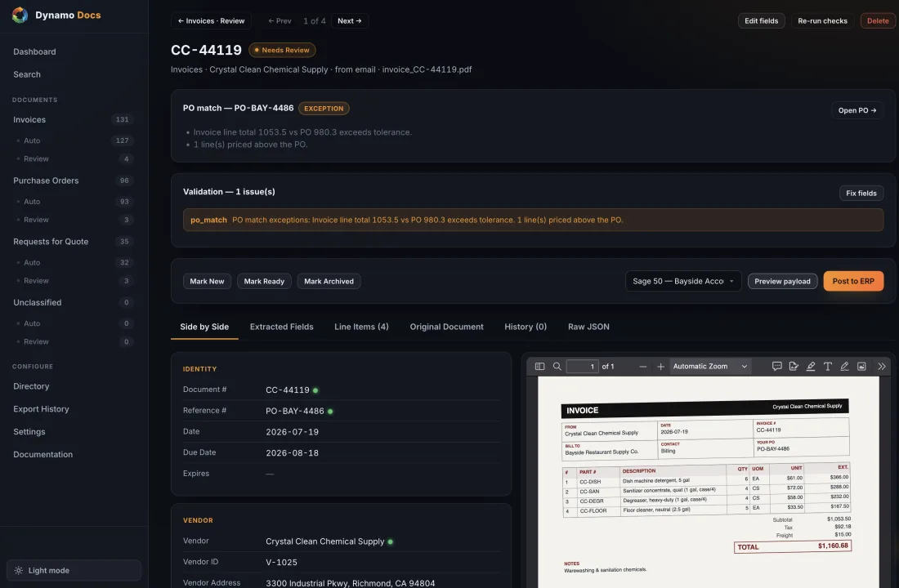Re-run checks on this invoice
The height and width of the screenshot is (588, 899).
click(822, 20)
